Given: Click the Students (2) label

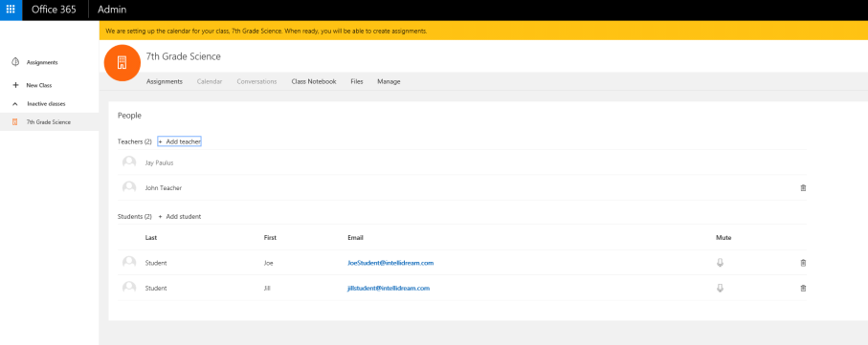Looking at the screenshot, I should [x=135, y=217].
